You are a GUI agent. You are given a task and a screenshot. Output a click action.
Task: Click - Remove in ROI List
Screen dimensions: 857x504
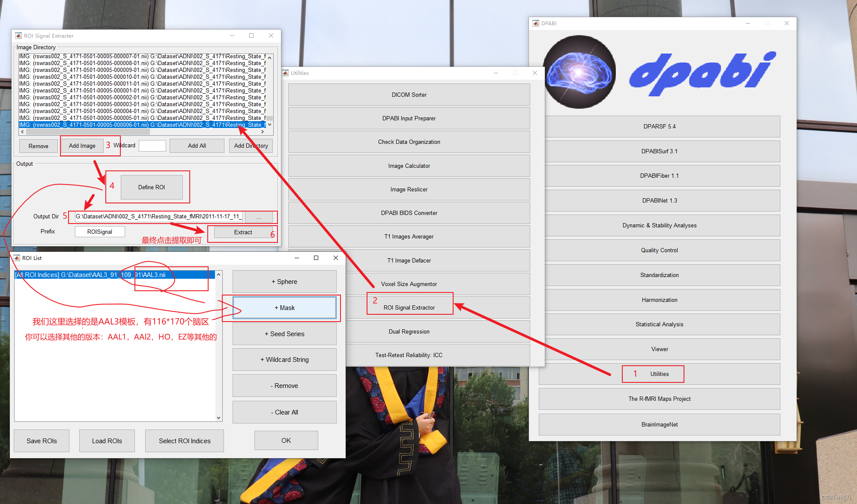(x=284, y=386)
